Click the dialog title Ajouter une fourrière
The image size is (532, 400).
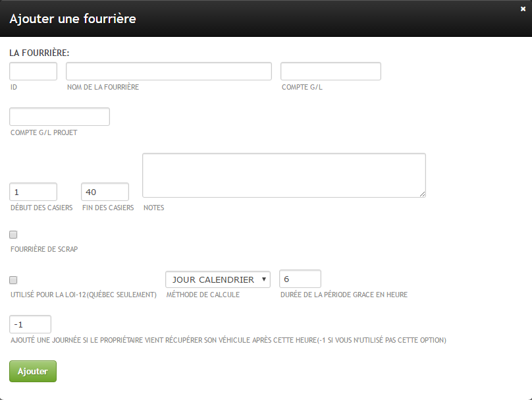pyautogui.click(x=72, y=19)
